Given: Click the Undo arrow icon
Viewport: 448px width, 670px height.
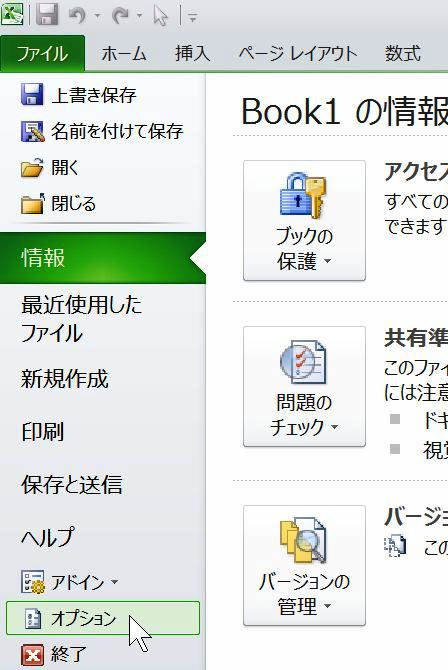Looking at the screenshot, I should click(x=78, y=15).
